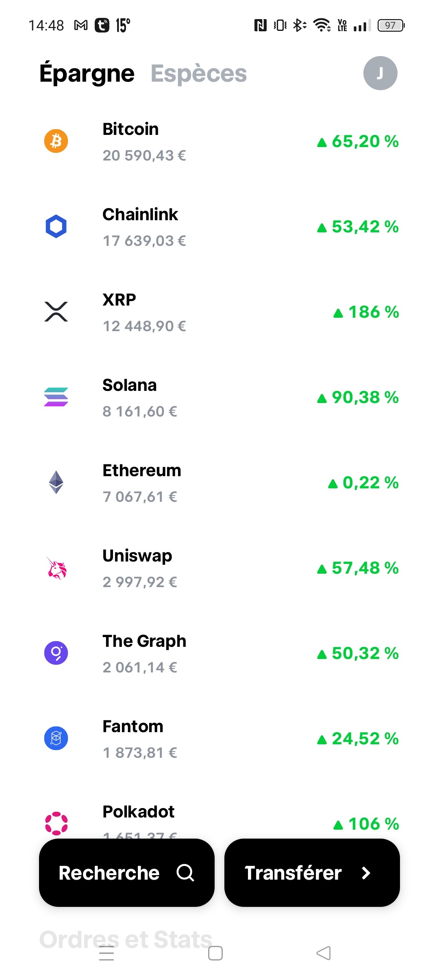Click the chevron arrow inside Transférer
439x980 pixels.
(366, 873)
